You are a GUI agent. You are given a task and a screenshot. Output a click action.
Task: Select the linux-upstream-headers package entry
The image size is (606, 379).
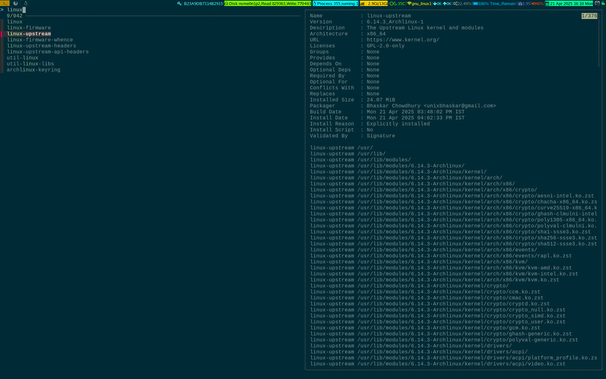[41, 46]
